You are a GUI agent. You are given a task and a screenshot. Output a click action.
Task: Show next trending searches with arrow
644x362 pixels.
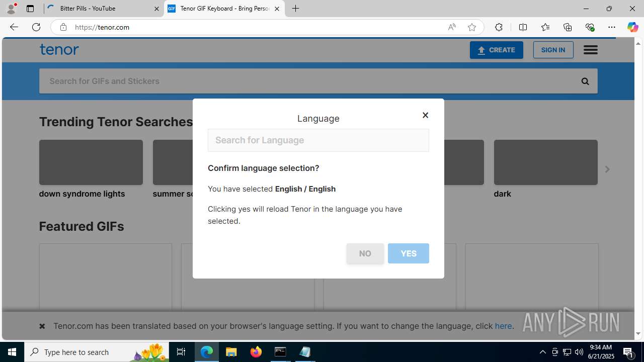[x=607, y=169]
